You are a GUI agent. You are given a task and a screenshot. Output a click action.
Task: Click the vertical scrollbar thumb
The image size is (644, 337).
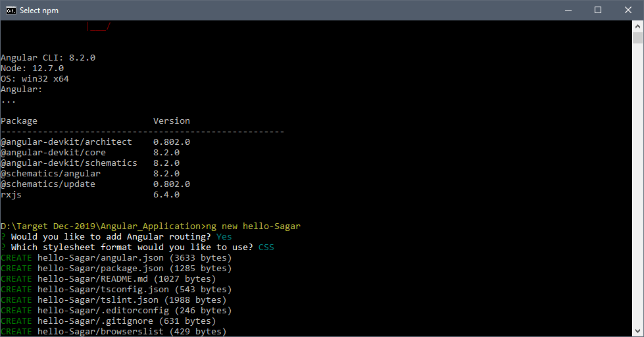pos(637,38)
